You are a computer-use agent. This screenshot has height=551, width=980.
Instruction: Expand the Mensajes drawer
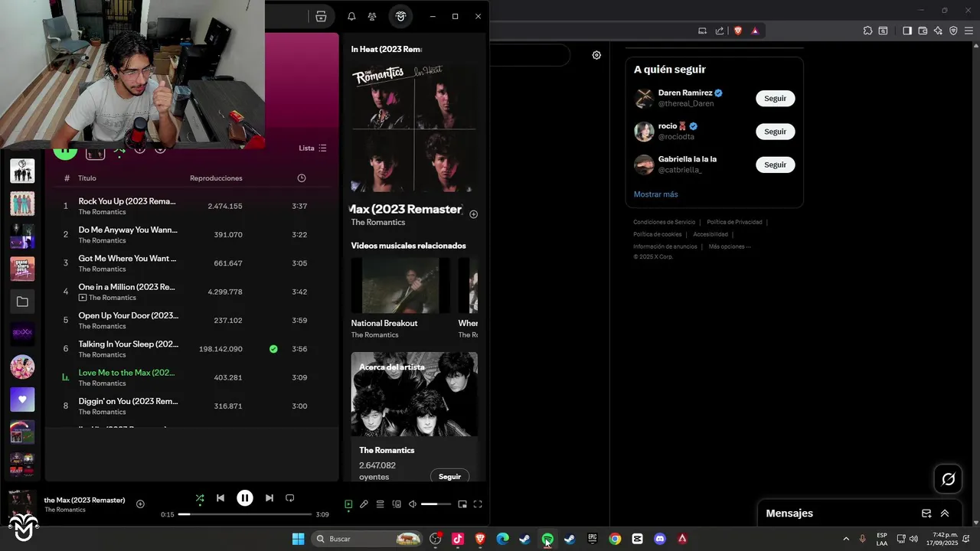coord(945,514)
